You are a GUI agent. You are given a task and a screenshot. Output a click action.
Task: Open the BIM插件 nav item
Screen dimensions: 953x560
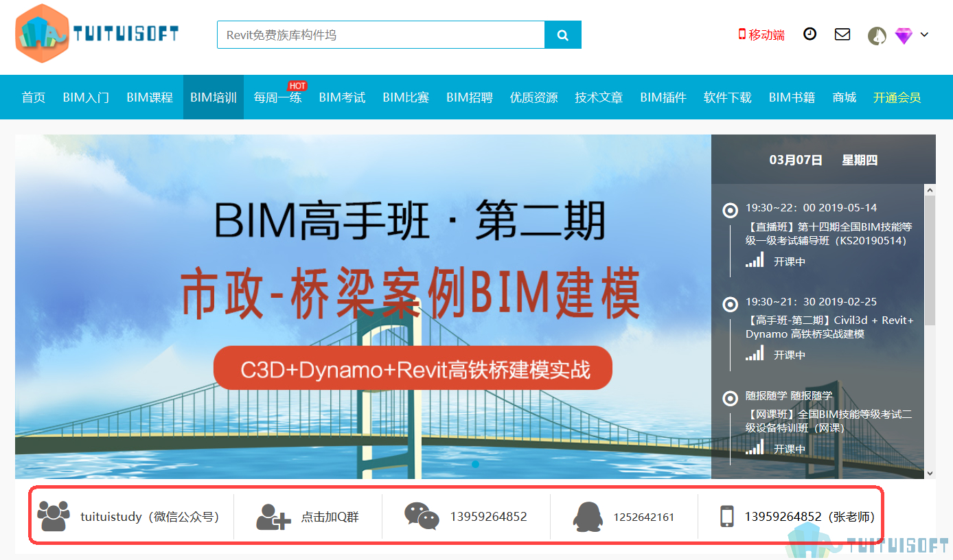coord(663,97)
